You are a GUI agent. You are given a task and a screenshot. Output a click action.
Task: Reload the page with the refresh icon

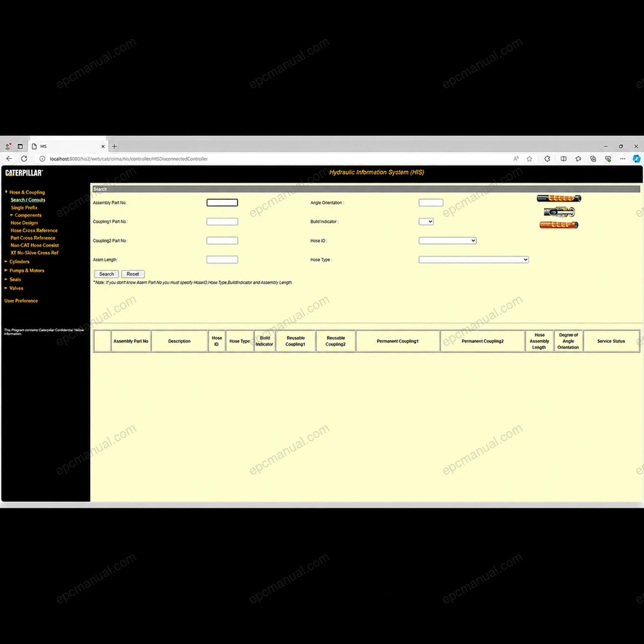[x=24, y=158]
